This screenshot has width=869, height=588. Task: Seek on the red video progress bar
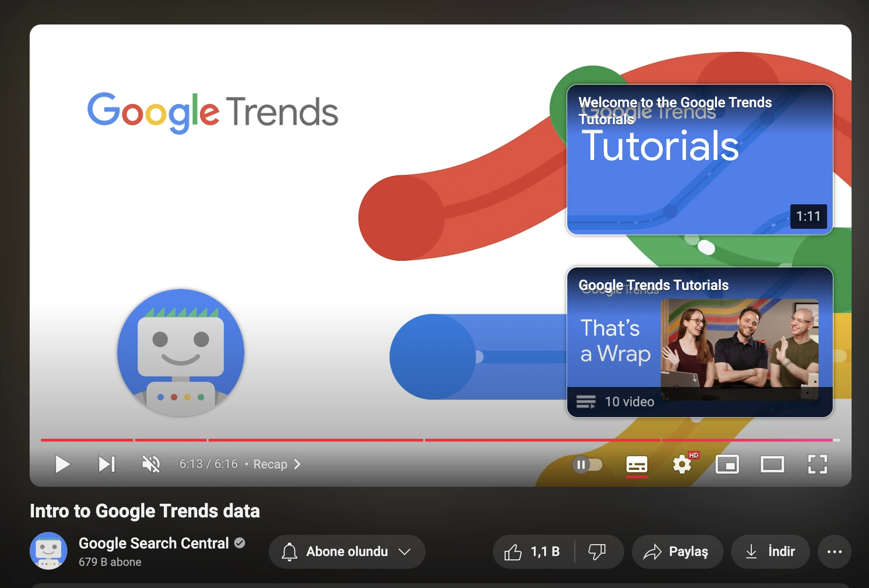[440, 440]
